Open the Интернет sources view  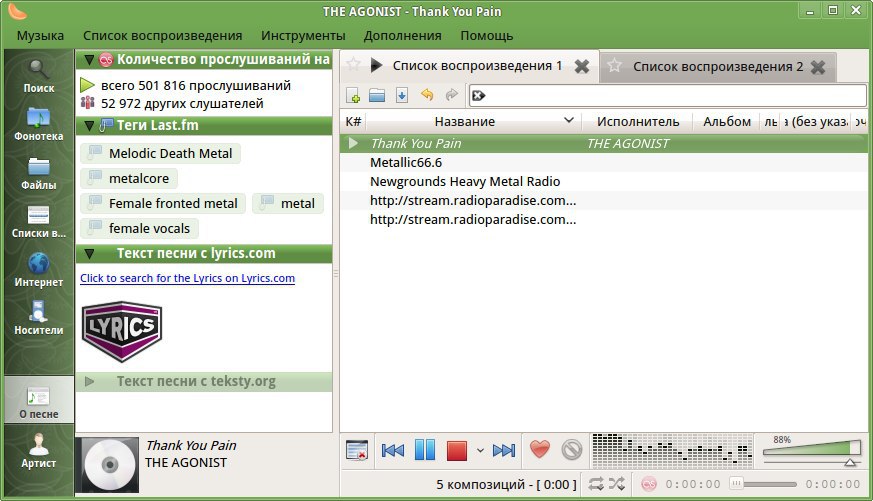tap(38, 271)
